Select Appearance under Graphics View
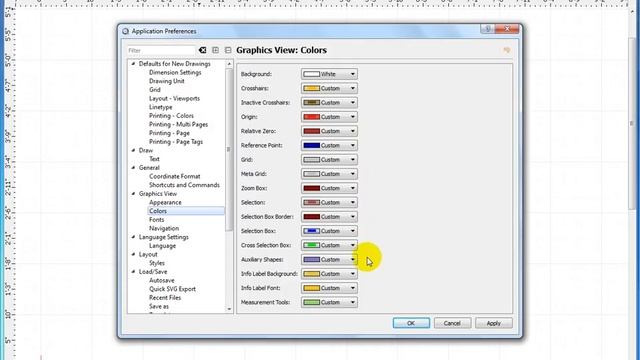The height and width of the screenshot is (360, 640). 165,202
